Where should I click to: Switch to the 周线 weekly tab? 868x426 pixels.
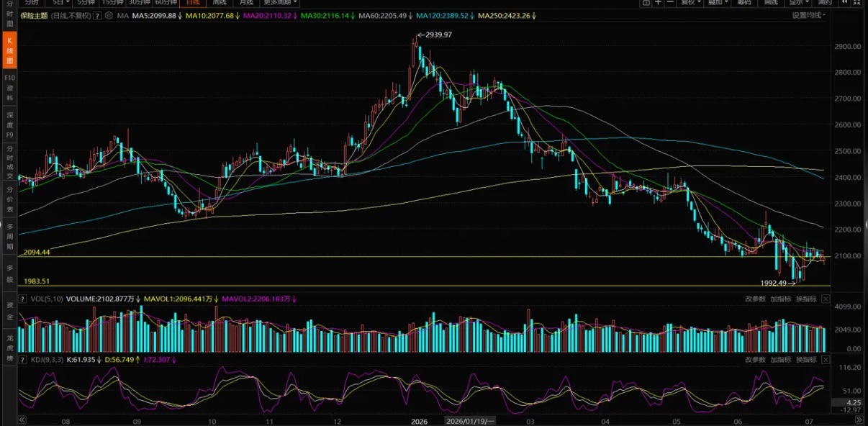(219, 3)
